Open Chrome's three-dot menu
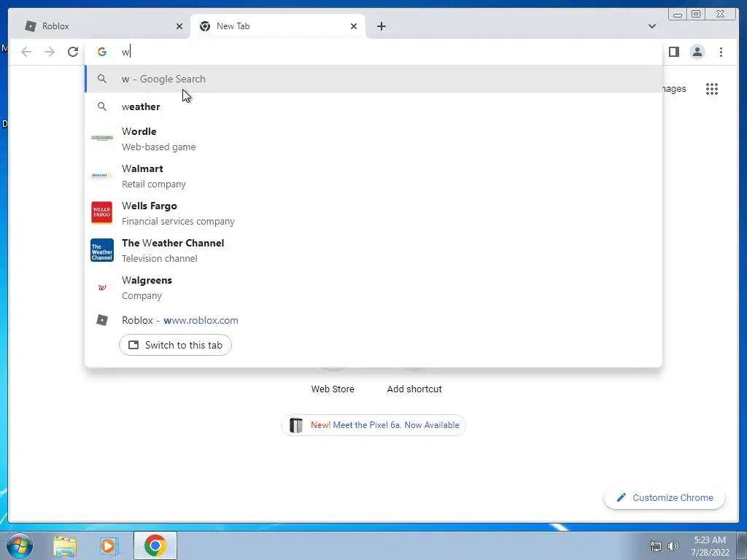The height and width of the screenshot is (560, 747). point(721,52)
